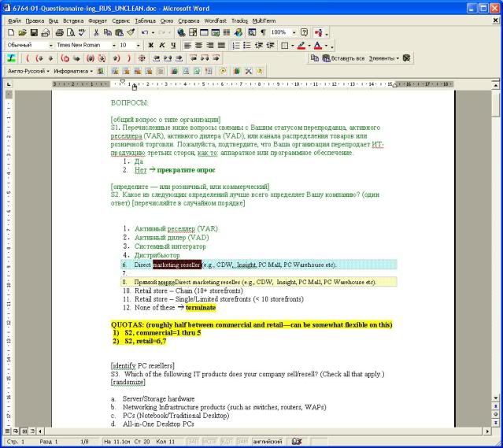503x448 pixels.
Task: Align text to the left
Action: click(x=187, y=46)
